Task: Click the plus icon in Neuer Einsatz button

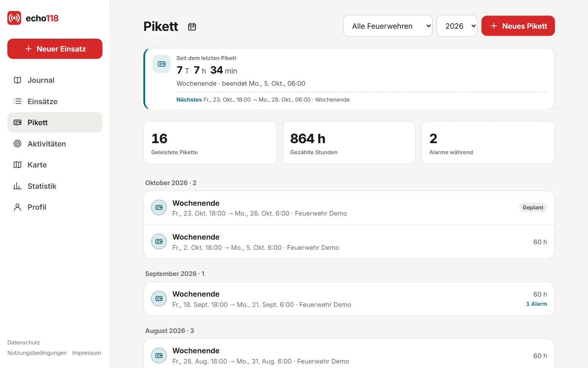Action: click(28, 49)
